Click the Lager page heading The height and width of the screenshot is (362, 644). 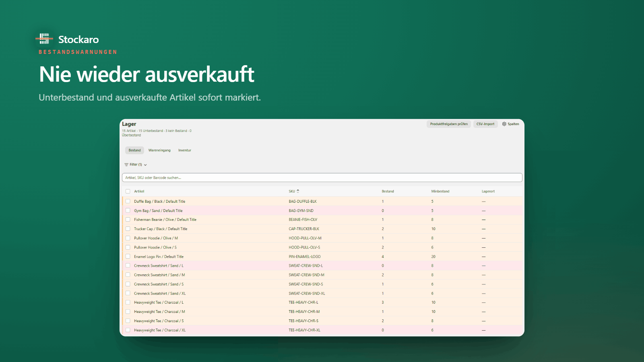[x=129, y=124]
